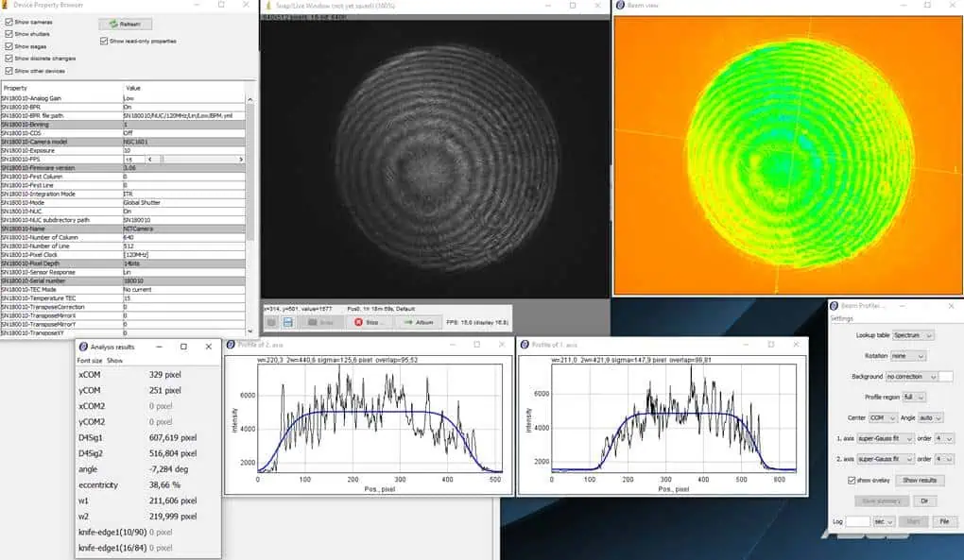964x560 pixels.
Task: Click the Micro-Manager icon in Device Property Browser title
Action: coord(5,5)
